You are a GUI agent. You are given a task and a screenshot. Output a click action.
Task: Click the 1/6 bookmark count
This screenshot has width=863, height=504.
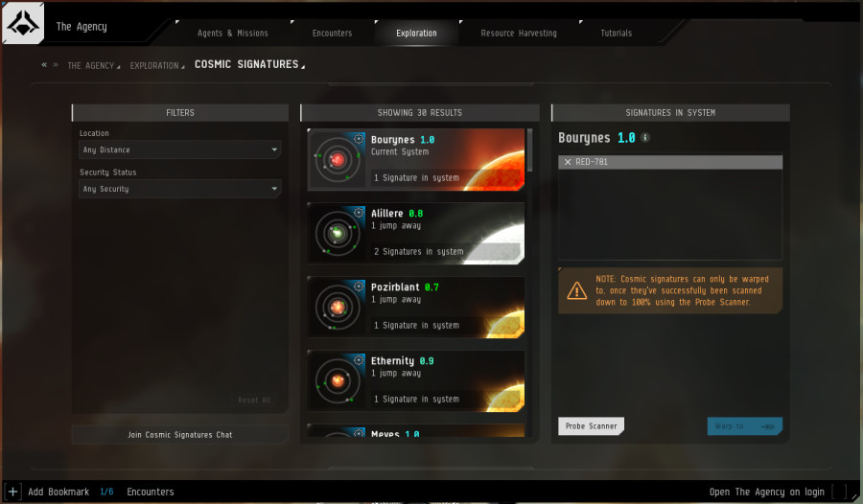(106, 492)
